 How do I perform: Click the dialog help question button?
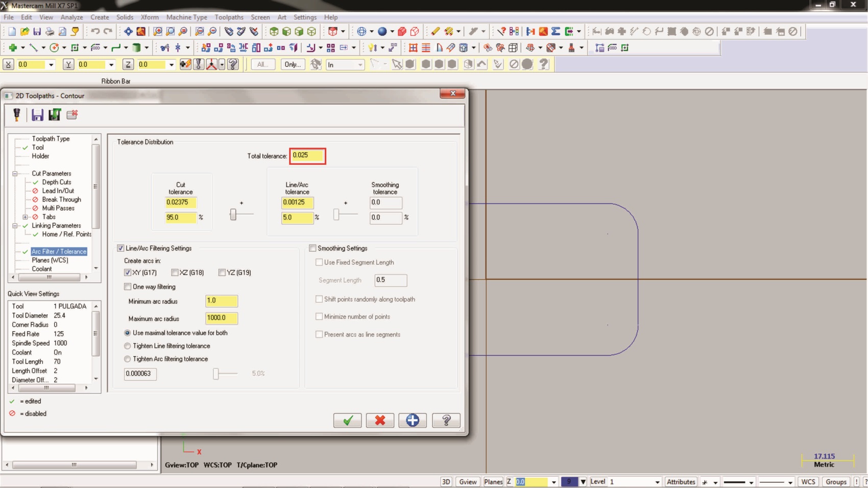click(446, 420)
